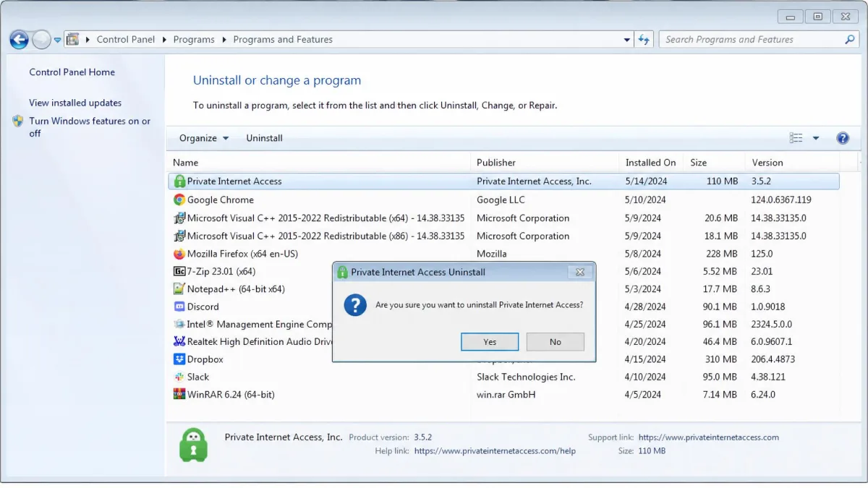Expand the Organize menu
Image resolution: width=868 pixels, height=488 pixels.
click(204, 138)
